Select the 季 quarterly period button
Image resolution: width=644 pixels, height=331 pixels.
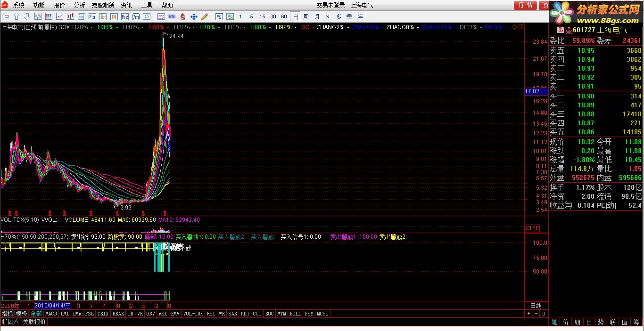(x=349, y=16)
